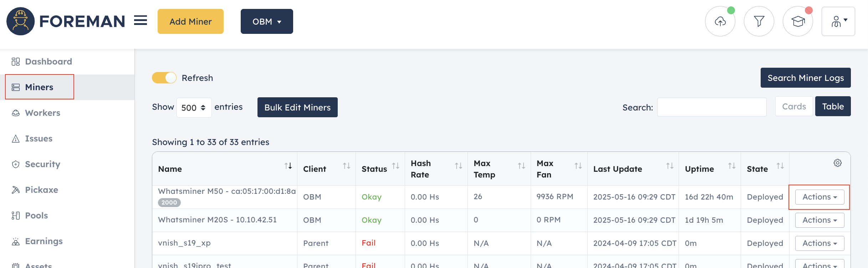The image size is (868, 268).
Task: Click the 16d 22h 40m uptime value
Action: (x=709, y=197)
